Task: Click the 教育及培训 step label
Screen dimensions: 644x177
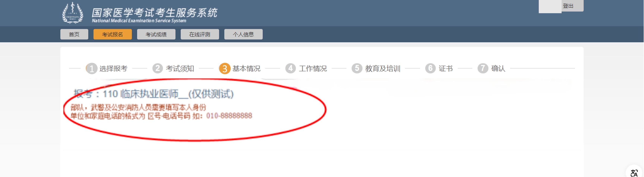Action: (x=383, y=68)
